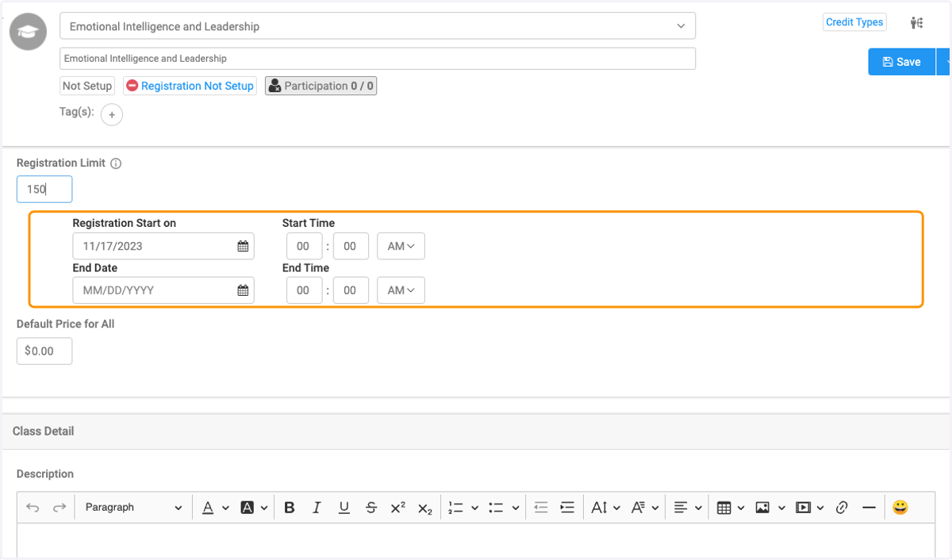Click the Default Price for All field
This screenshot has width=952, height=560.
point(44,351)
